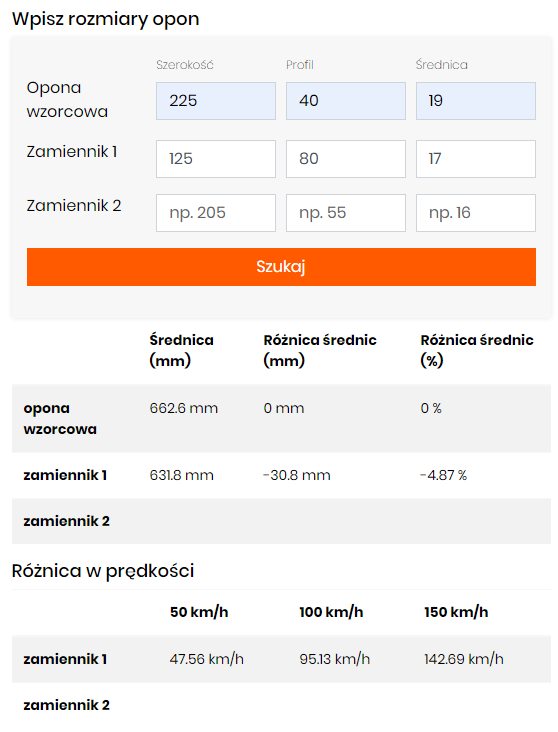Select the 631.8 mm diameter value
Image resolution: width=558 pixels, height=732 pixels.
182,475
